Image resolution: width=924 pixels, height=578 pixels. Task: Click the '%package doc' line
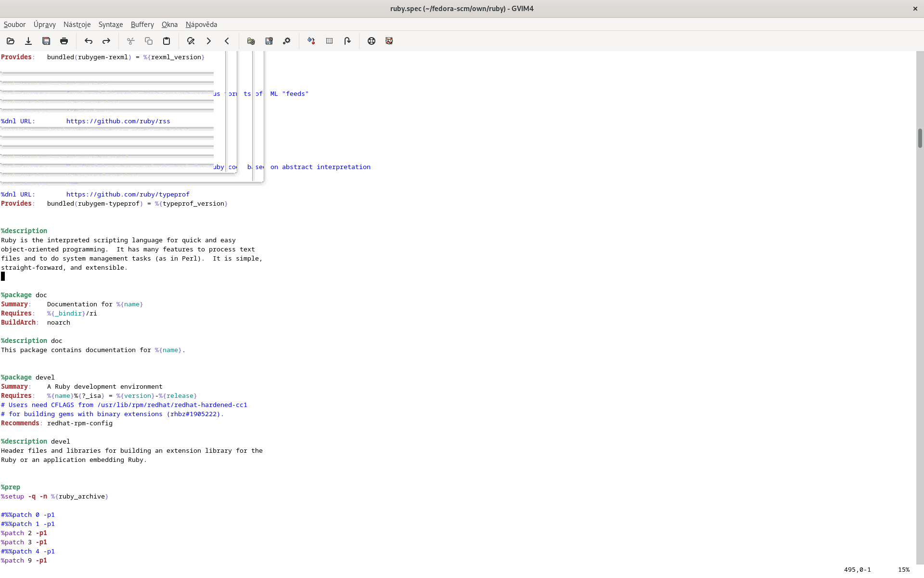tap(24, 295)
